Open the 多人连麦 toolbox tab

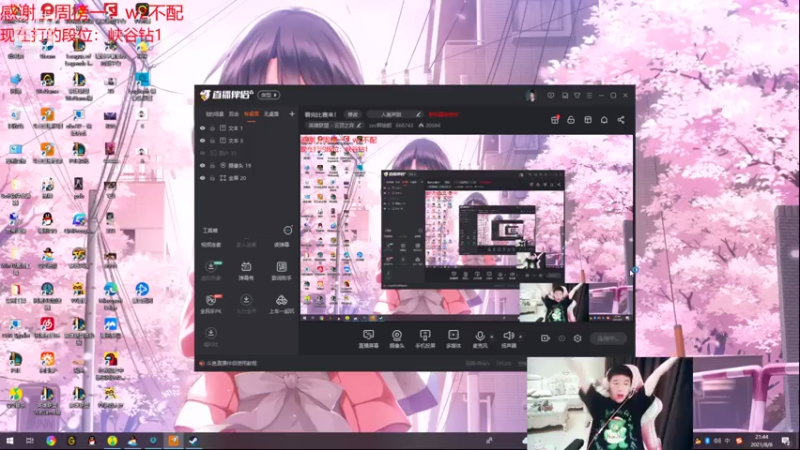(x=246, y=245)
